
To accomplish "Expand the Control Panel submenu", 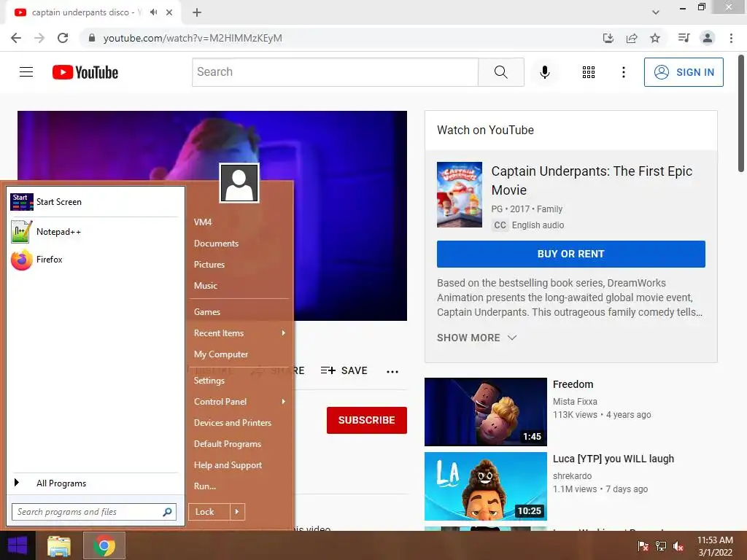I will pos(239,402).
